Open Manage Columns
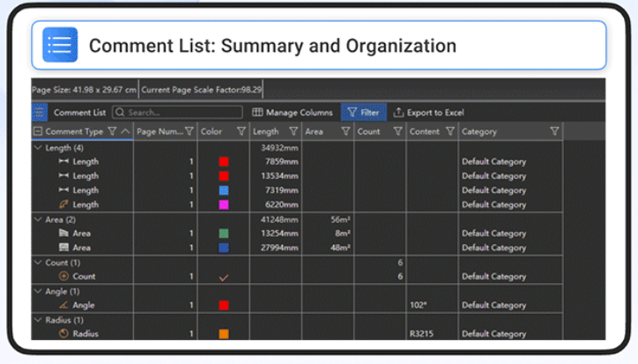Viewport: 638px width, 364px height. coord(293,113)
